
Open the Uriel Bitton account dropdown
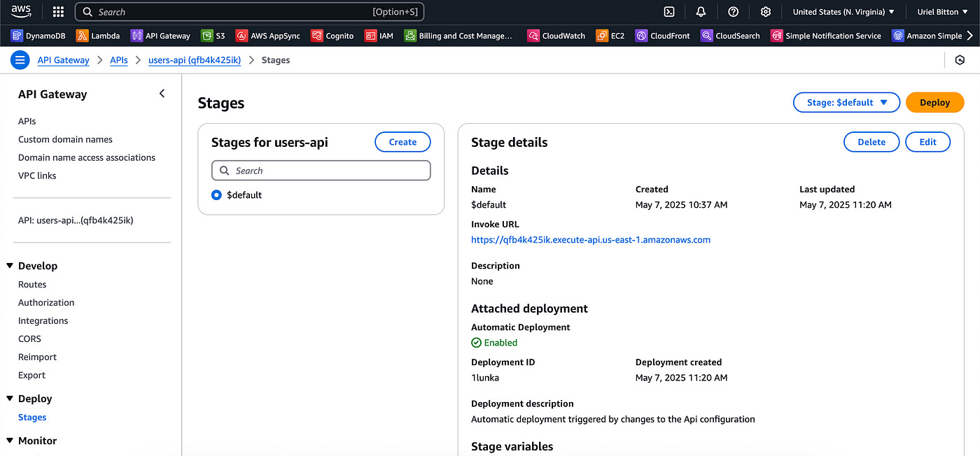943,12
